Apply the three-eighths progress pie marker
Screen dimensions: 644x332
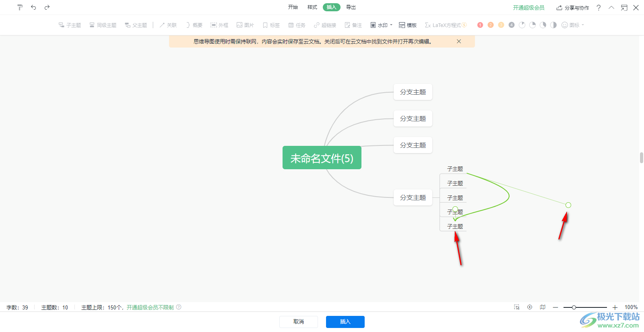(543, 25)
